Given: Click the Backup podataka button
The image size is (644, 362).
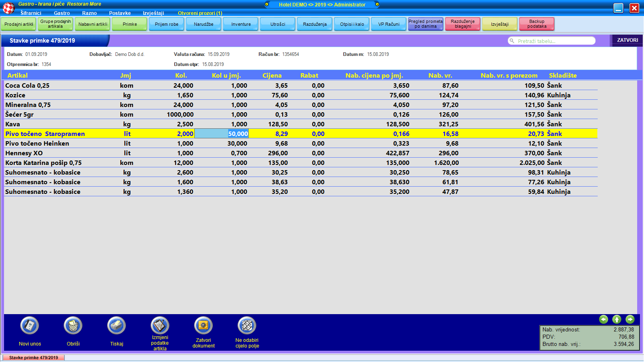Looking at the screenshot, I should 537,24.
